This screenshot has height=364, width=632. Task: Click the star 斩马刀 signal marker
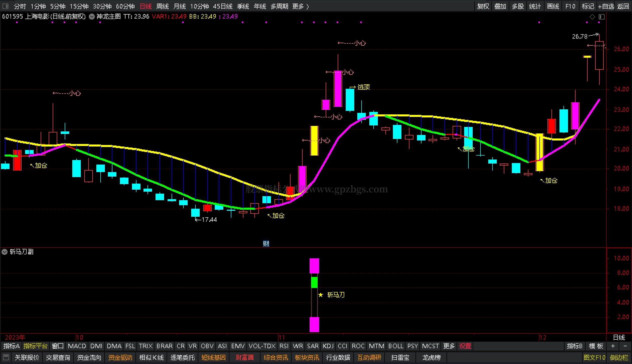(x=321, y=295)
